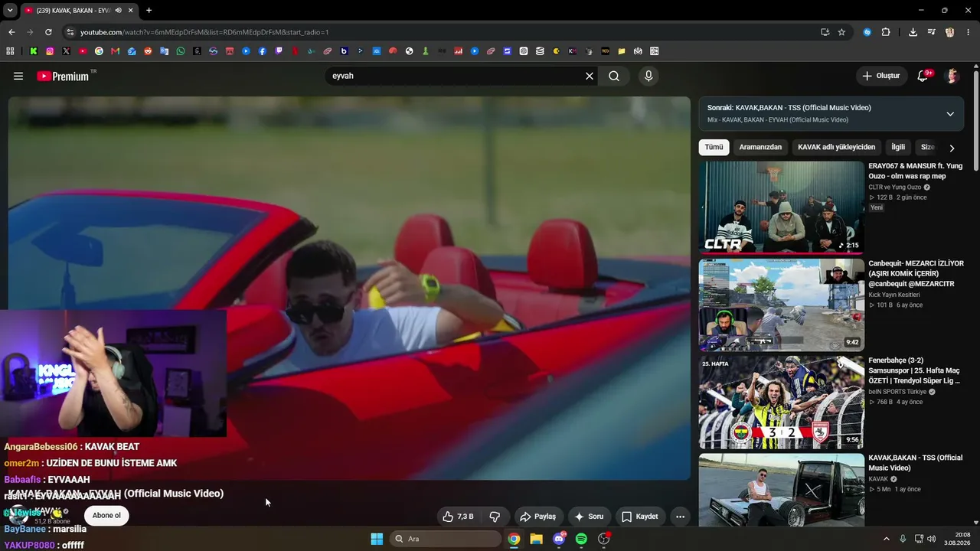View site information icon in address bar
The image size is (980, 551).
[x=70, y=32]
